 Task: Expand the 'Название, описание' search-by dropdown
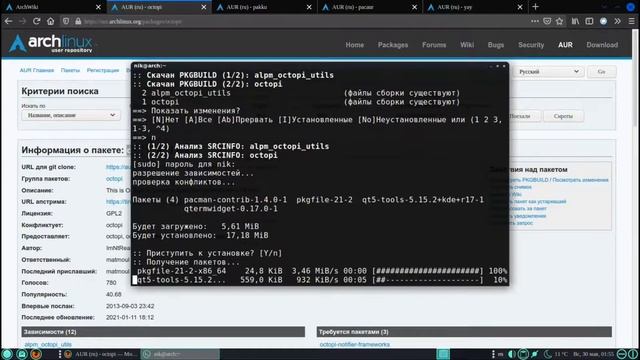pyautogui.click(x=70, y=116)
